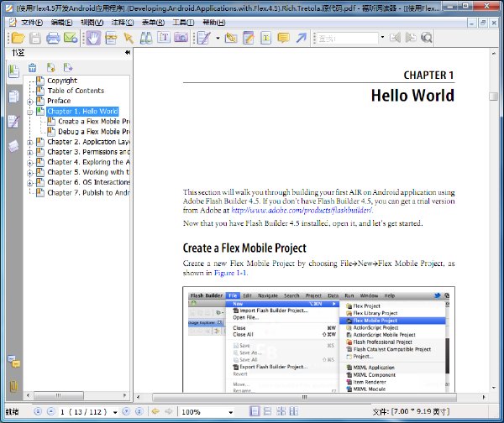Click the vertical document scrollbar thumb
Viewport: 504px width, 423px height.
(x=493, y=97)
